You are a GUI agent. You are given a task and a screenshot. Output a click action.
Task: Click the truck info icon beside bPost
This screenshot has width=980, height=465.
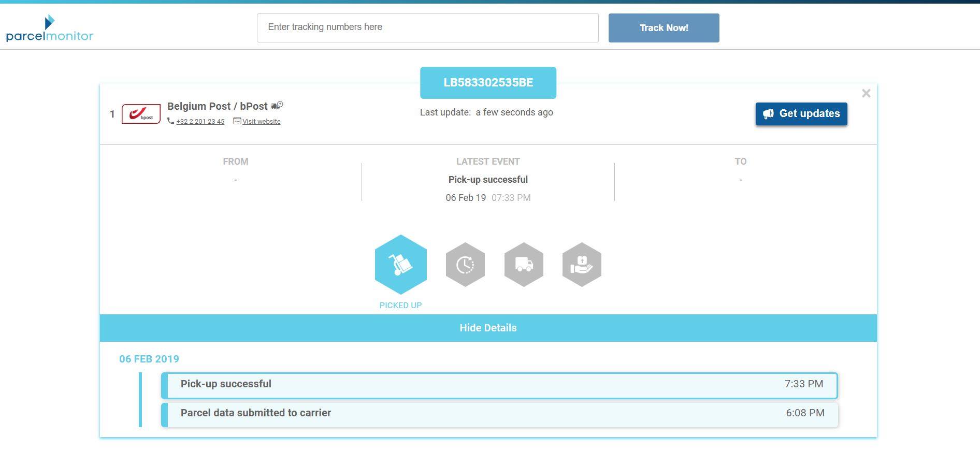click(277, 106)
